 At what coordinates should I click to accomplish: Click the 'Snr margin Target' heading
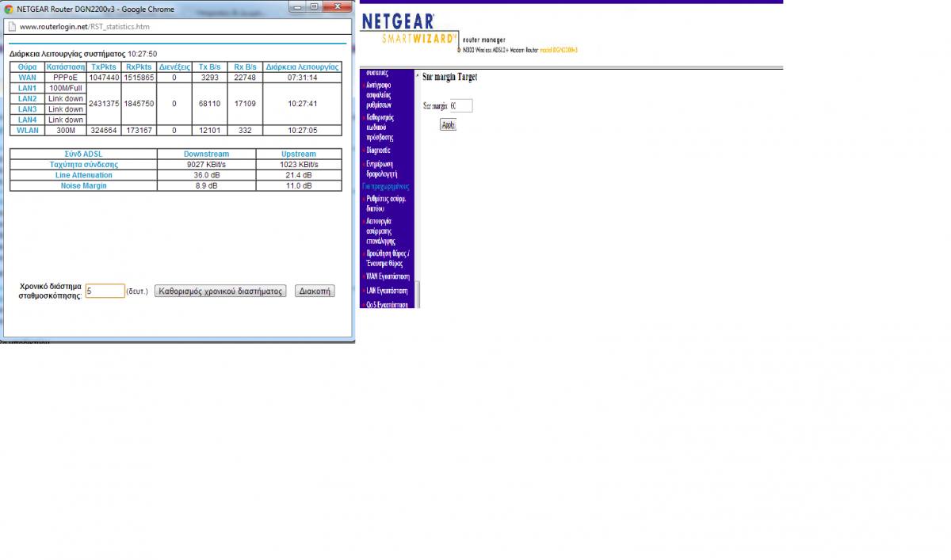[x=450, y=77]
